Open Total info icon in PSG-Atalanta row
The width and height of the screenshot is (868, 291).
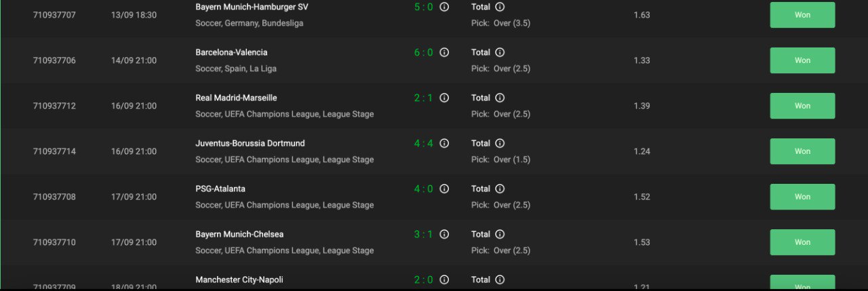point(500,189)
